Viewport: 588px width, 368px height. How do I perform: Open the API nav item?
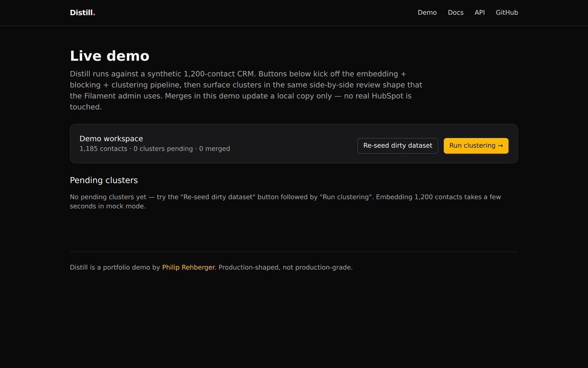pos(480,12)
